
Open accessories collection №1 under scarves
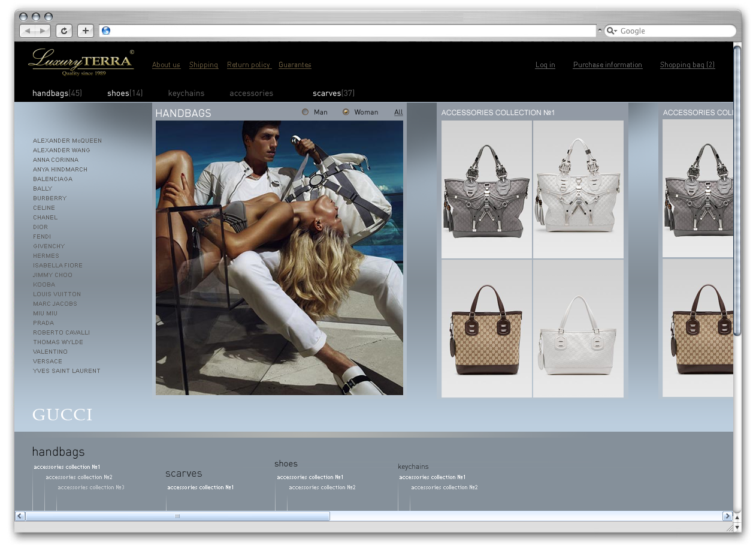point(200,487)
